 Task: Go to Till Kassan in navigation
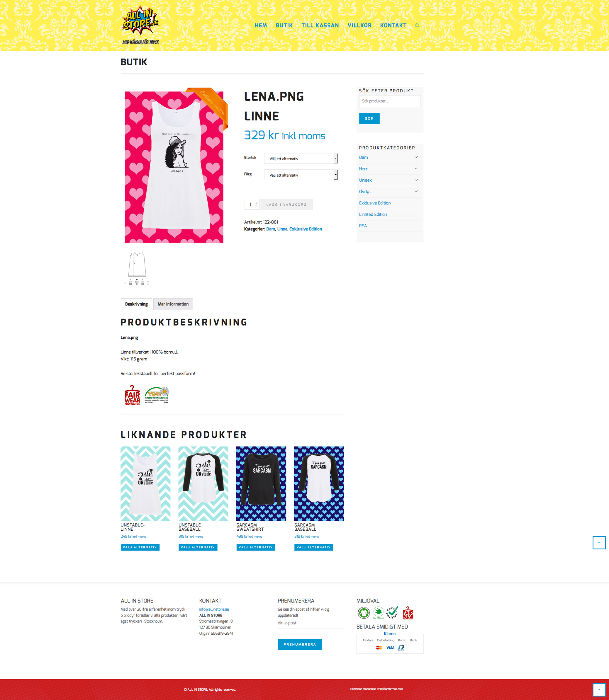[320, 25]
